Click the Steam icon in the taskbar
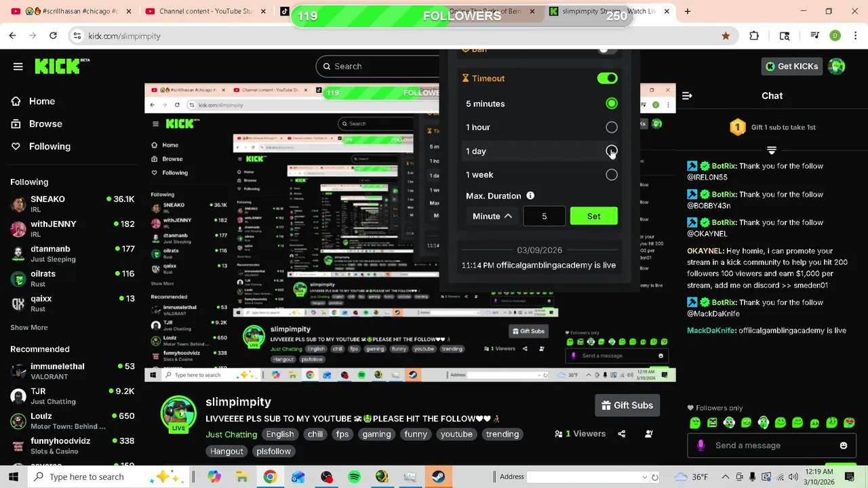Viewport: 868px width, 488px height. (438, 477)
